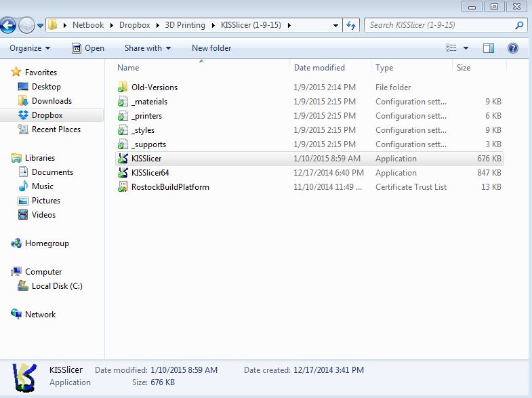The width and height of the screenshot is (532, 398).
Task: Click the Open toolbar button
Action: tap(88, 48)
